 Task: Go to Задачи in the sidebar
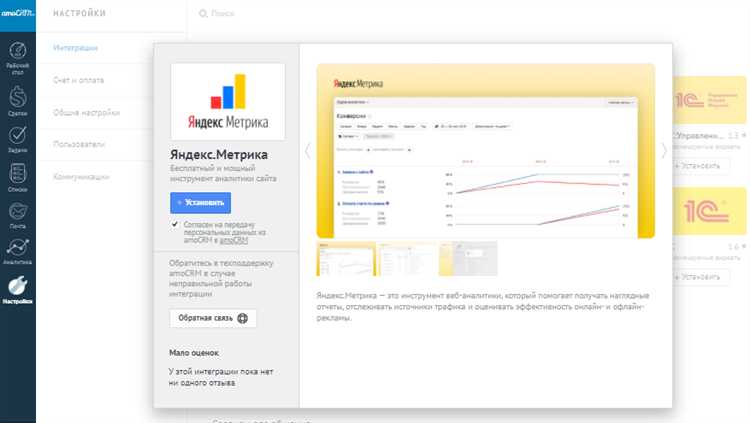17,138
